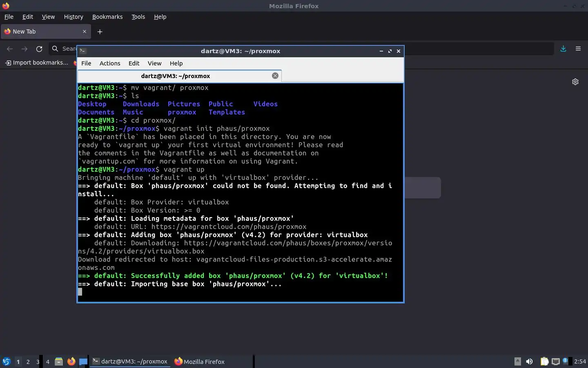Activate dartz@VM3: ~/proxmox taskbar window button

click(x=130, y=361)
